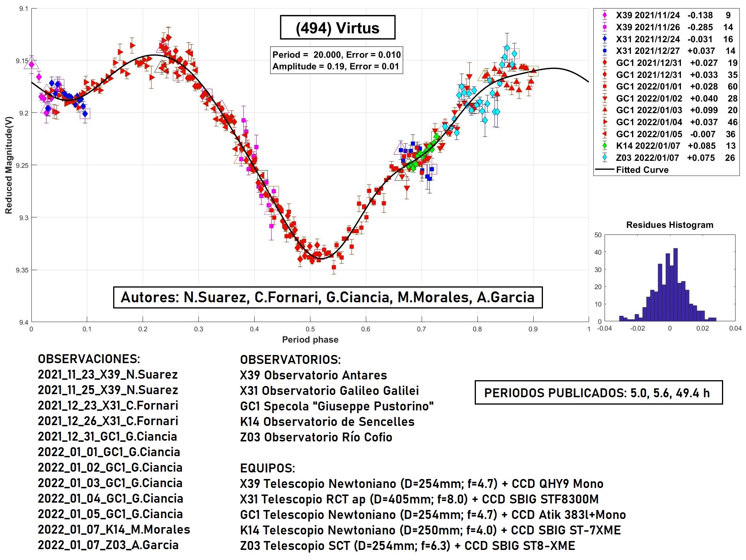This screenshot has width=746, height=560.
Task: Click Z03 Telescopio SCT ST8-XME line
Action: pos(408,546)
